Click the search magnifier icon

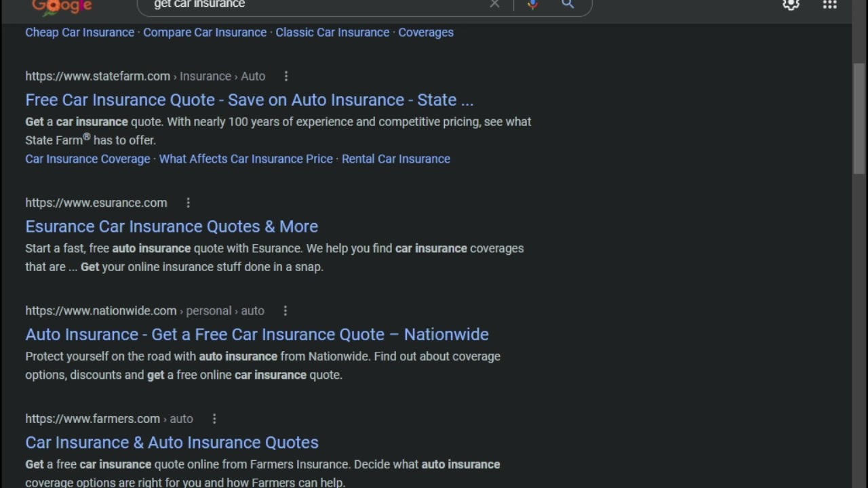pyautogui.click(x=568, y=5)
